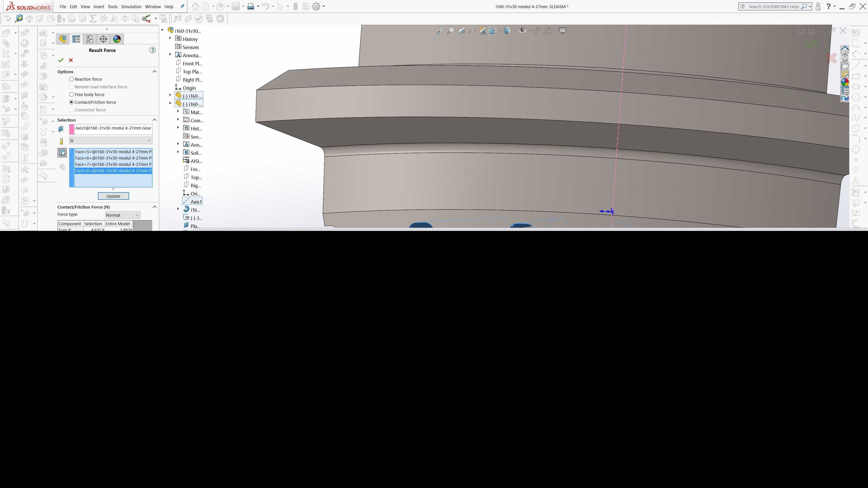Open the Tools menu
This screenshot has height=488, width=868.
tap(113, 6)
